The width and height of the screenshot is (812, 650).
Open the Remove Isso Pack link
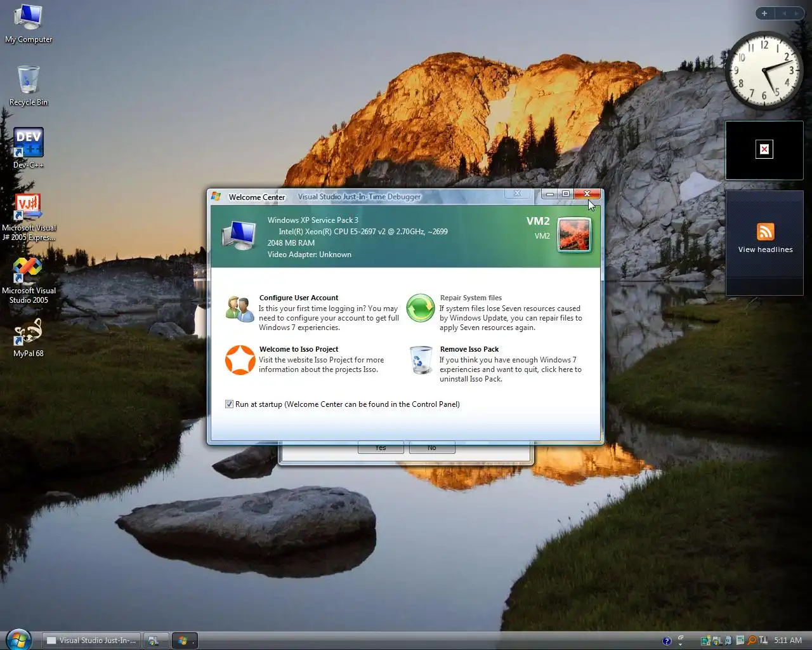pos(469,349)
